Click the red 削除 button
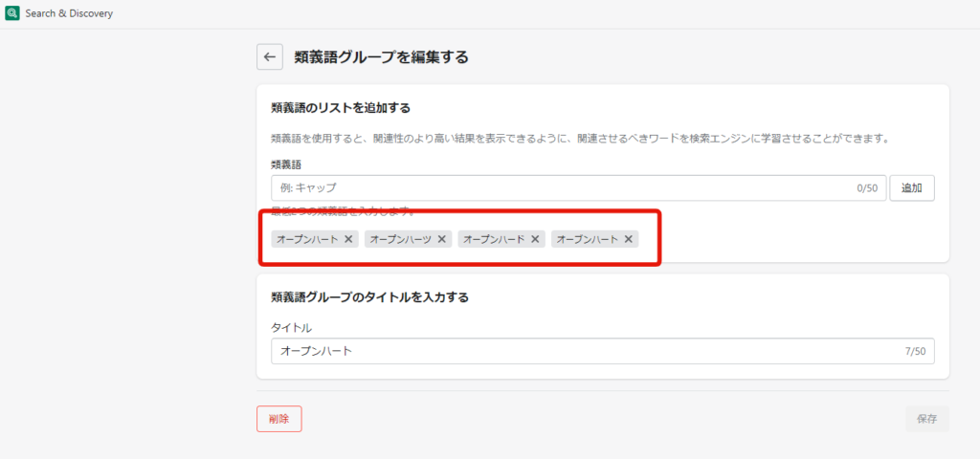Image resolution: width=980 pixels, height=459 pixels. click(x=278, y=419)
